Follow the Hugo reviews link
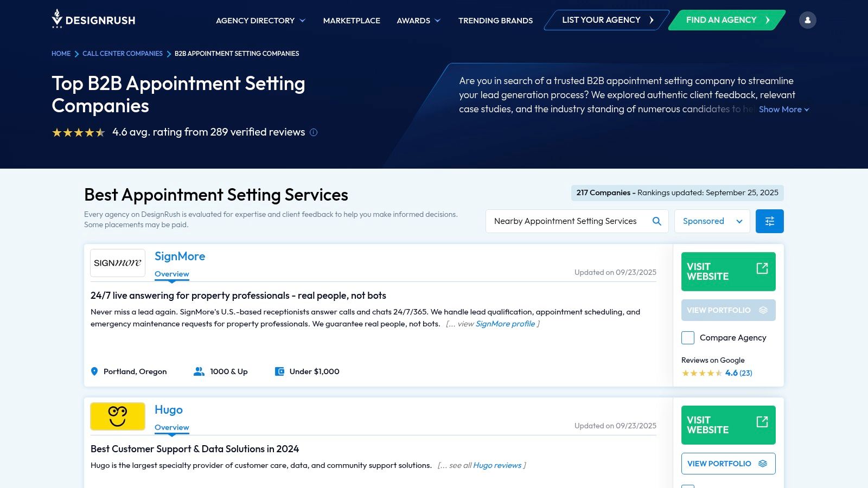The height and width of the screenshot is (488, 868). tap(497, 465)
